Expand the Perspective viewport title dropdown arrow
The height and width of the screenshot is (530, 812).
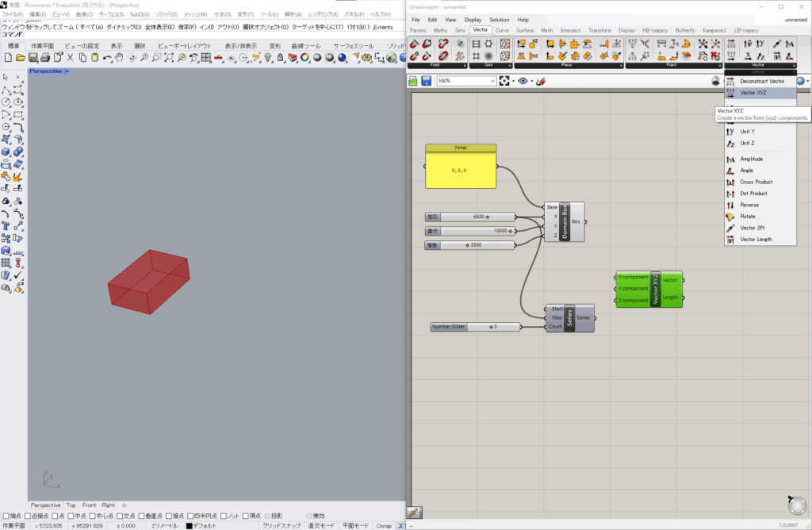coord(67,71)
